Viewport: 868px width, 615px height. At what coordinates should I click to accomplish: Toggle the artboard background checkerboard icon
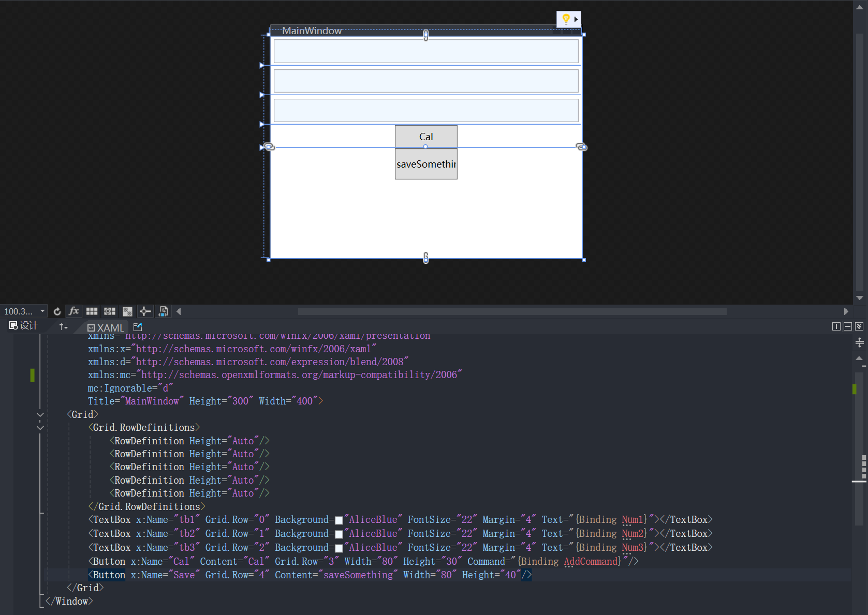coord(127,311)
